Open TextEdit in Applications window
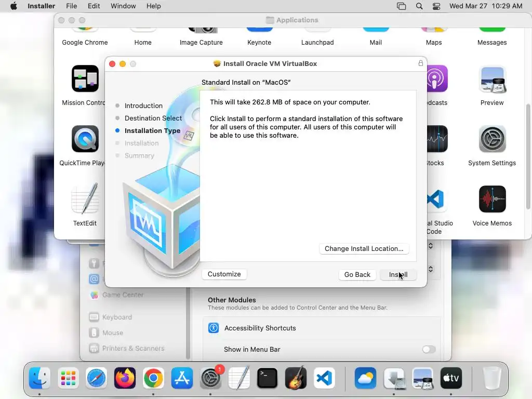The width and height of the screenshot is (532, 399). click(85, 199)
